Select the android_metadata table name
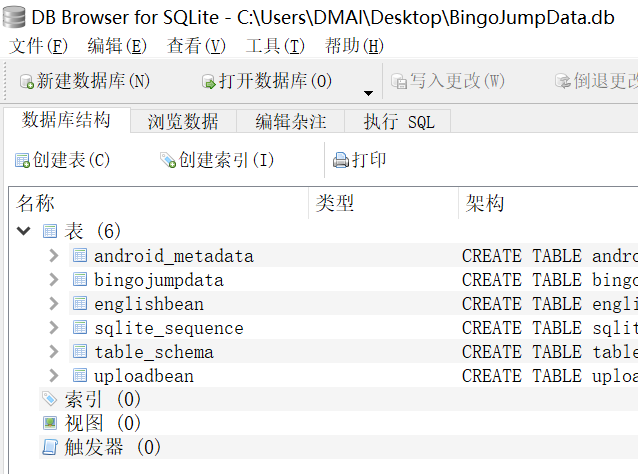Screen dimensions: 638x474 point(174,256)
